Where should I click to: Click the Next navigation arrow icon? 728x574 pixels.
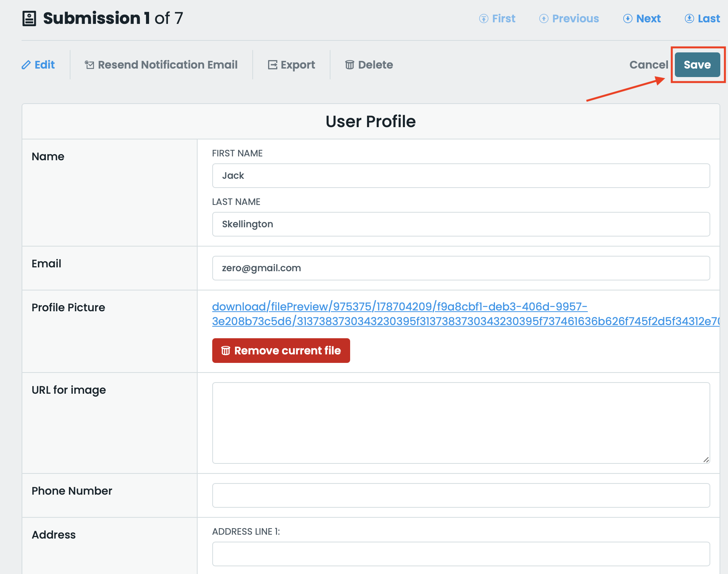point(627,18)
